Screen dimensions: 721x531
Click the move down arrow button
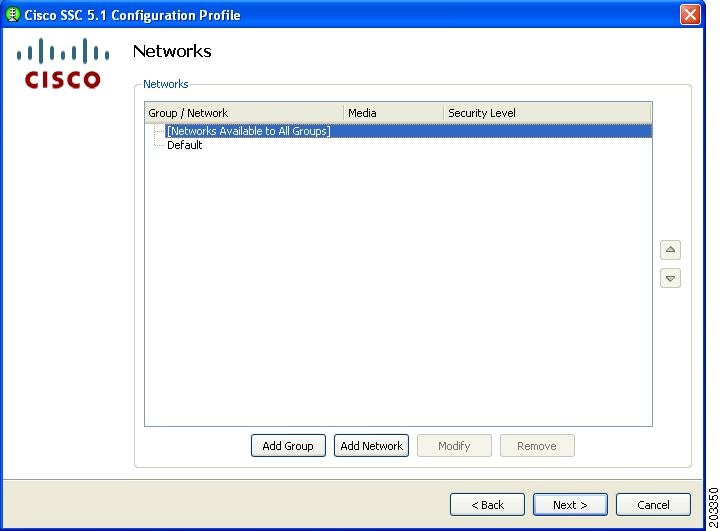tap(670, 278)
